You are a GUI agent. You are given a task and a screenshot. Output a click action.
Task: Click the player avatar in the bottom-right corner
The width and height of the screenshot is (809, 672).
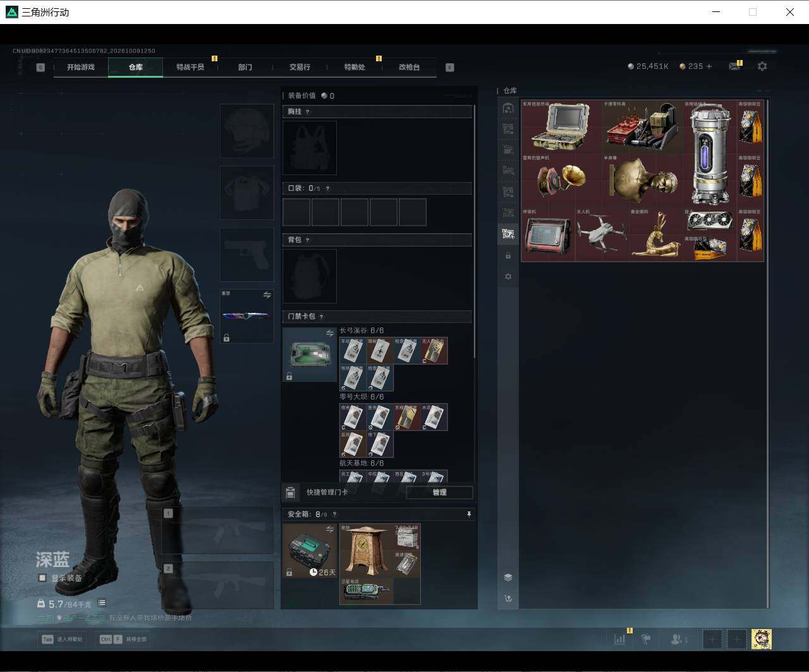click(x=762, y=639)
